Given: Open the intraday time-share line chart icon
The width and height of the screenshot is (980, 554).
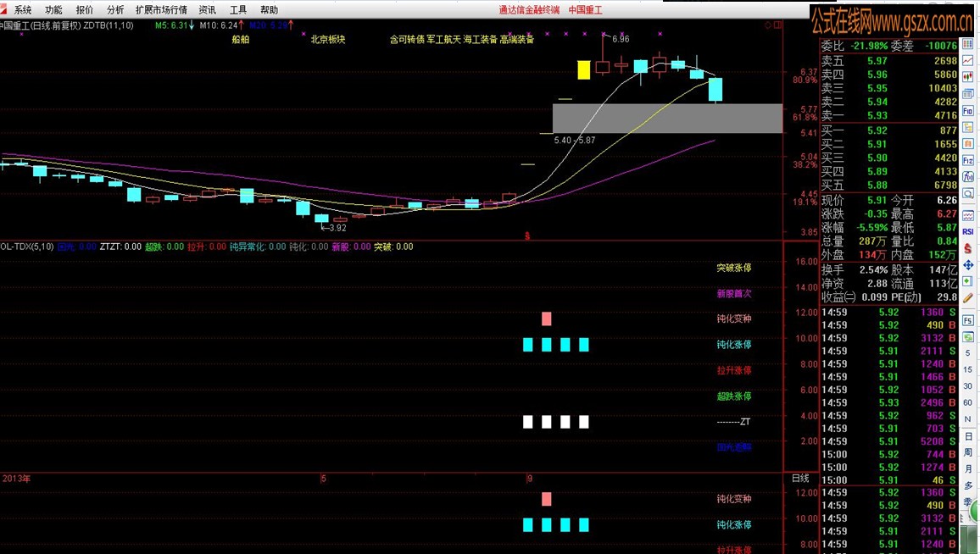Looking at the screenshot, I should (x=967, y=61).
